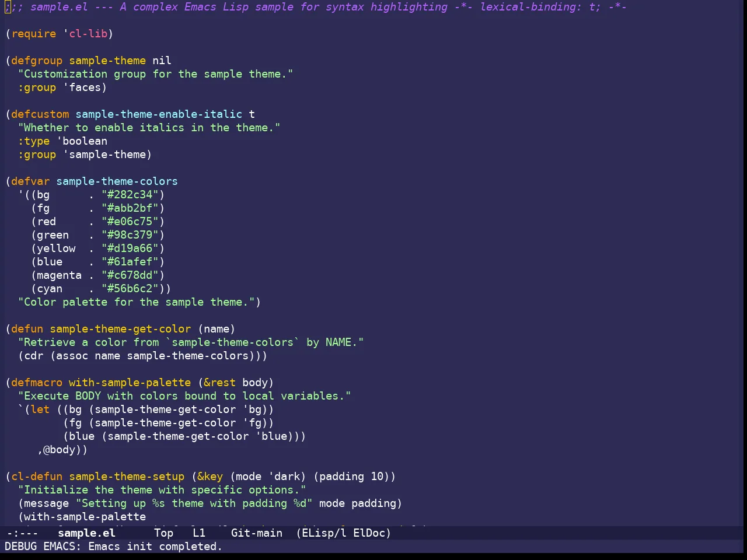Click the string "Whether to enable italics in the theme."

(x=149, y=128)
